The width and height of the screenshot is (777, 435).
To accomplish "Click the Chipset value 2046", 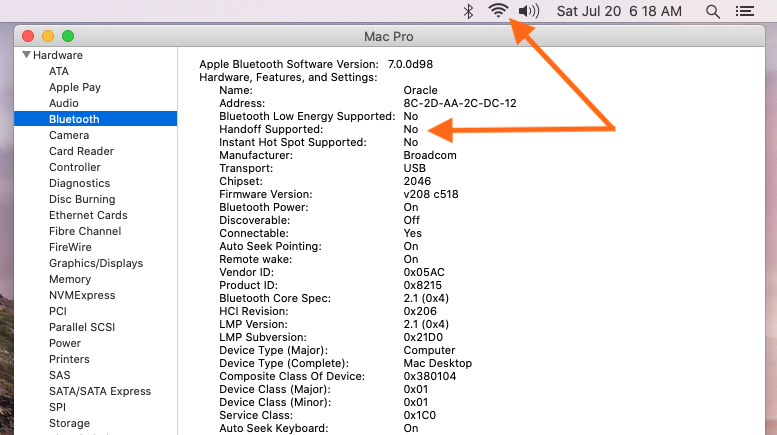I will (x=417, y=181).
